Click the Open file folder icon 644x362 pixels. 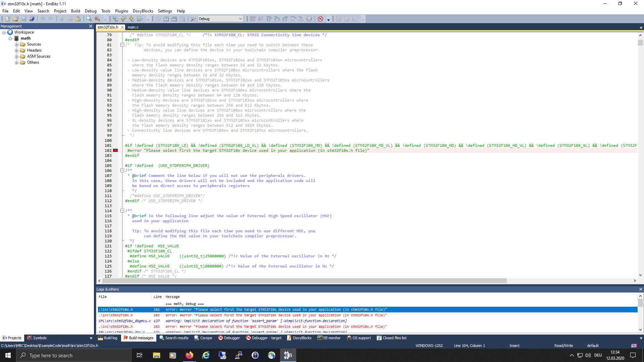16,19
